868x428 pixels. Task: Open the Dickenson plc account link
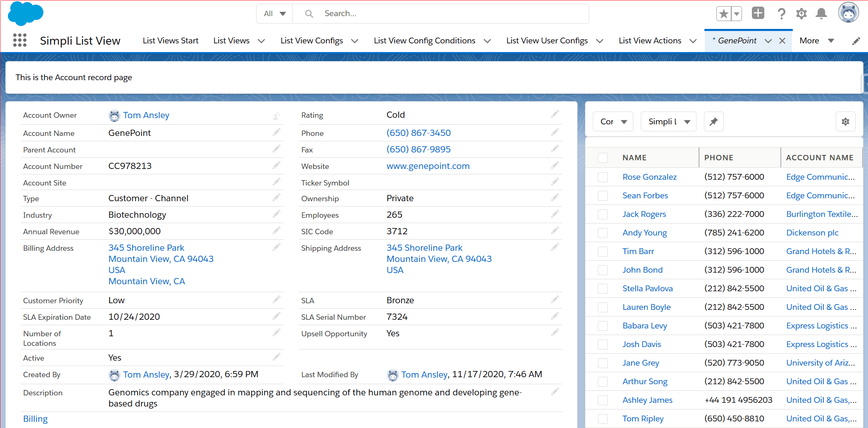(812, 233)
